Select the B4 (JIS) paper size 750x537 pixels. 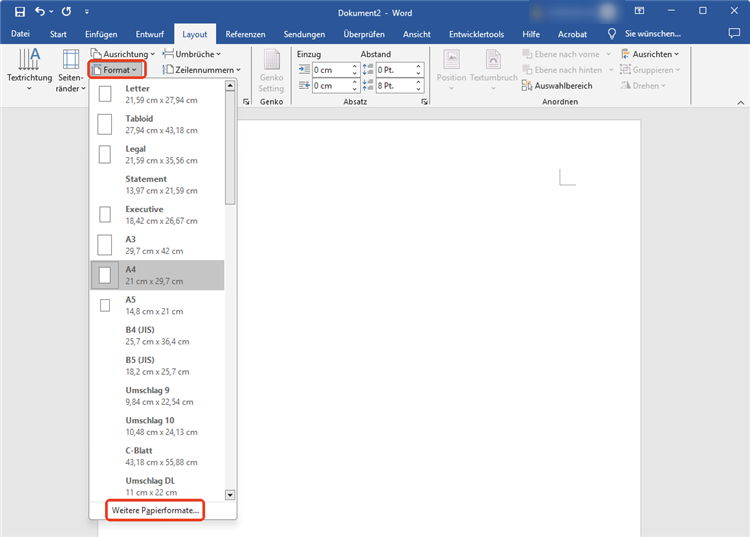pos(157,335)
